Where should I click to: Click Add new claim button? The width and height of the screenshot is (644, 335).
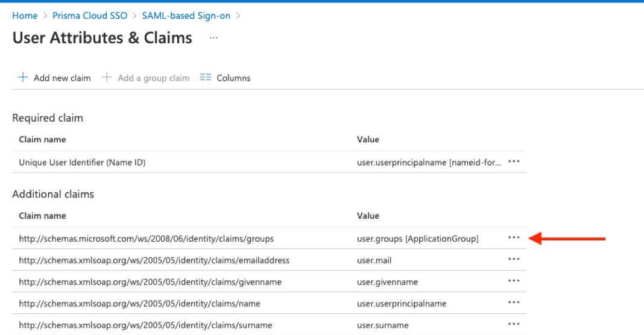click(62, 78)
